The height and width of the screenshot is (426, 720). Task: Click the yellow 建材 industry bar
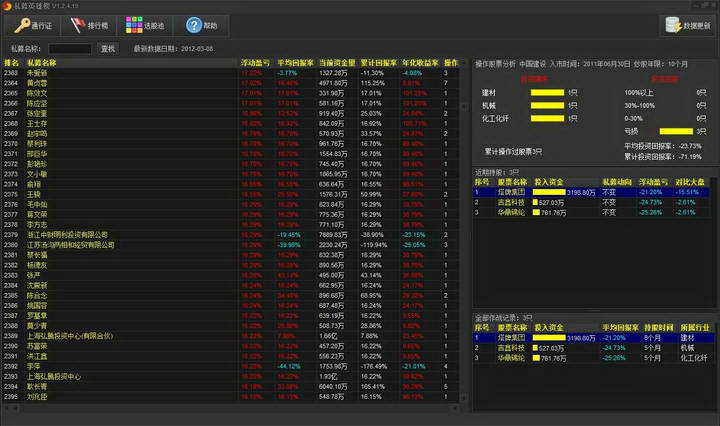coord(547,92)
